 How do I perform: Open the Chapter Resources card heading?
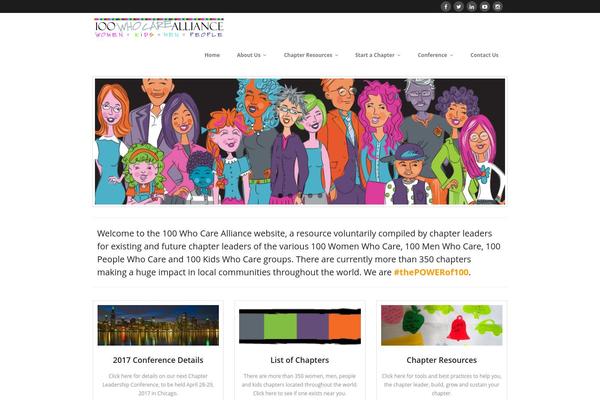tap(442, 360)
